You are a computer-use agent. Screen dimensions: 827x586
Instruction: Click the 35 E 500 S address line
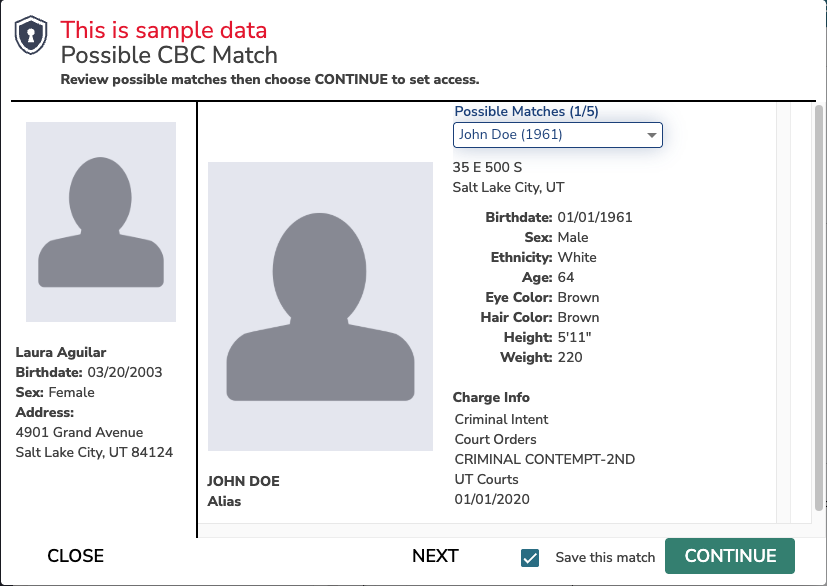click(x=487, y=167)
